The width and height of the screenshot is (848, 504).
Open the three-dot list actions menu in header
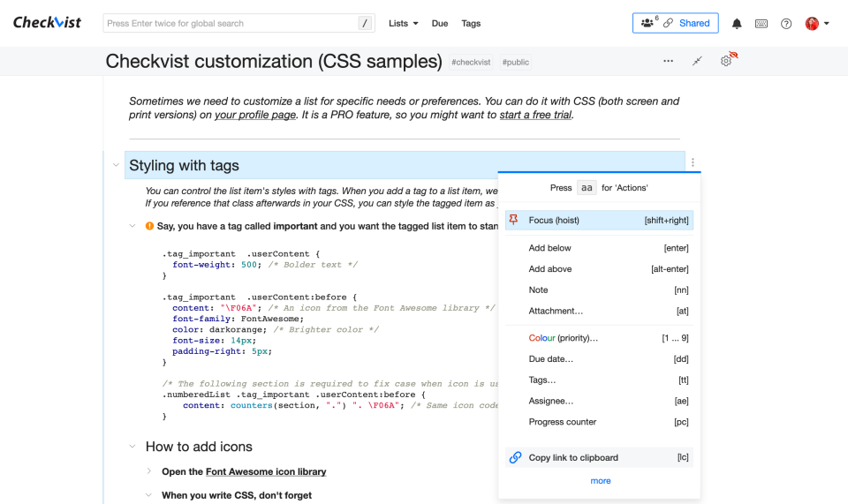click(668, 61)
